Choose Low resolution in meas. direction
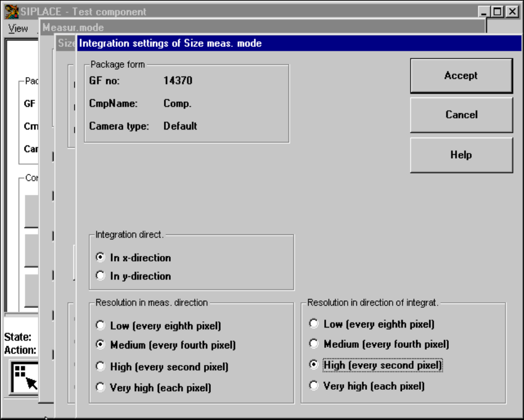 pos(101,326)
